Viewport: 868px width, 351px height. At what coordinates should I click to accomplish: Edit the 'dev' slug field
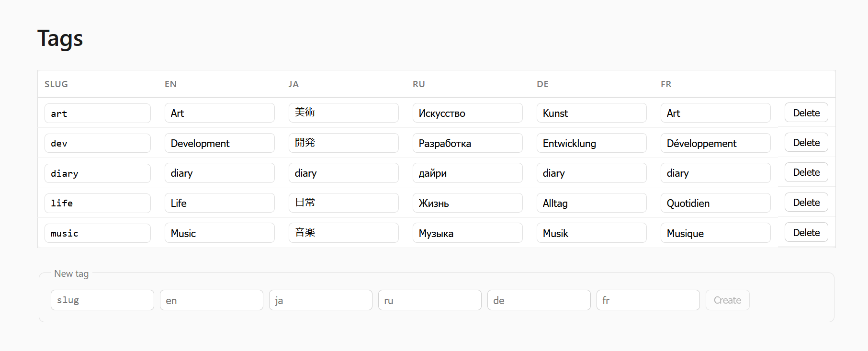[x=98, y=143]
